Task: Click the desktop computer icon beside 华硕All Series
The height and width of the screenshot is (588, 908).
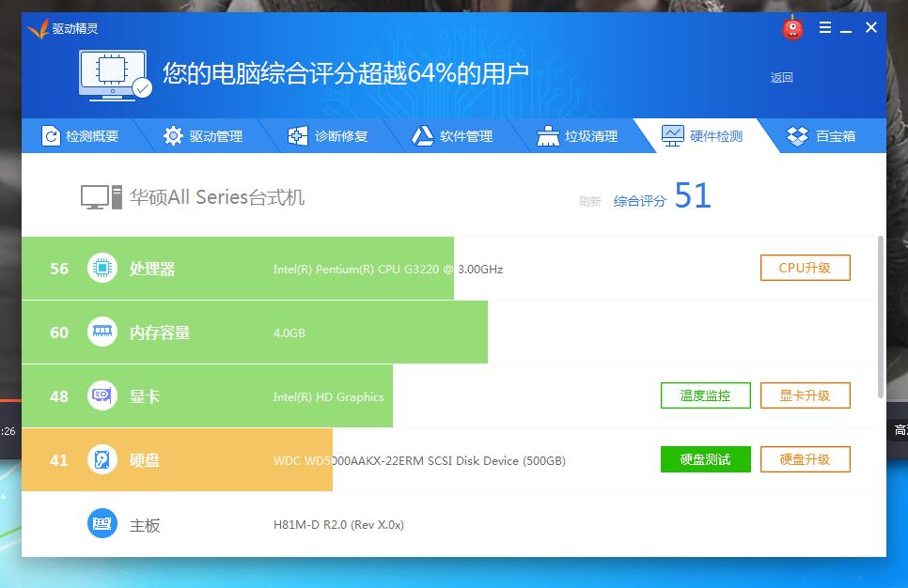Action: 102,197
